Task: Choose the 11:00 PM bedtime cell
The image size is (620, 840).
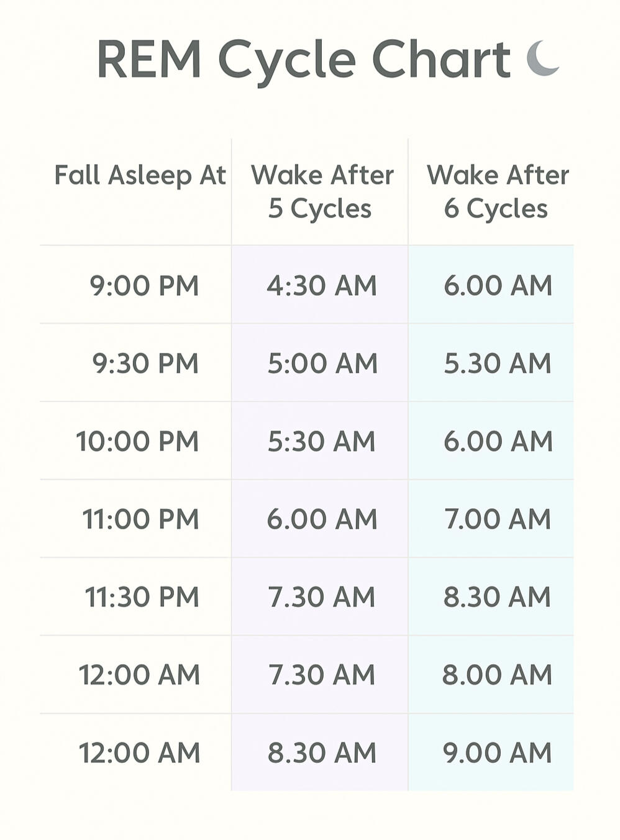Action: click(x=140, y=519)
